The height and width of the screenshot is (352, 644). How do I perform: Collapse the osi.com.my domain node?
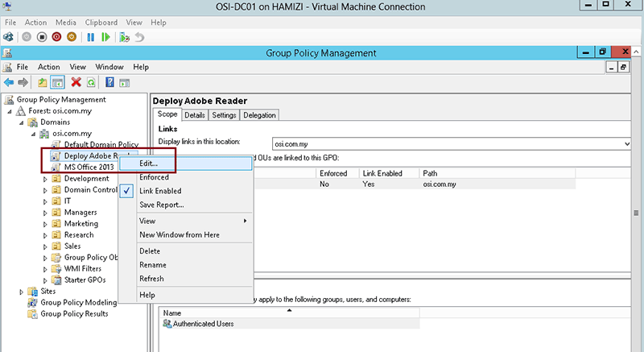34,134
